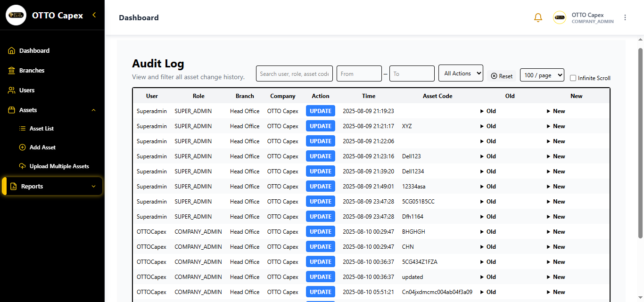Image resolution: width=644 pixels, height=302 pixels.
Task: Click in the search user, role, asset code box
Action: pos(294,73)
